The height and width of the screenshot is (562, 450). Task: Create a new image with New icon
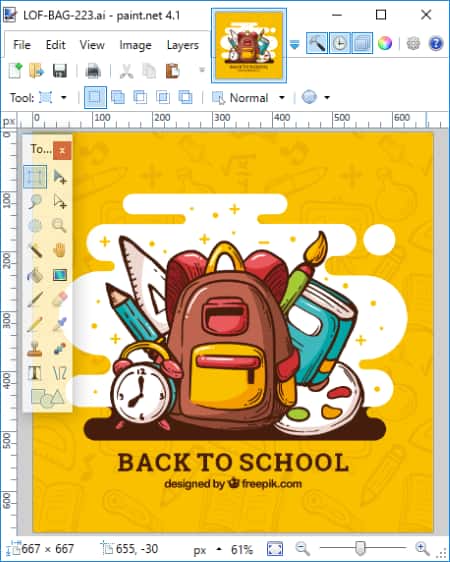coord(15,71)
